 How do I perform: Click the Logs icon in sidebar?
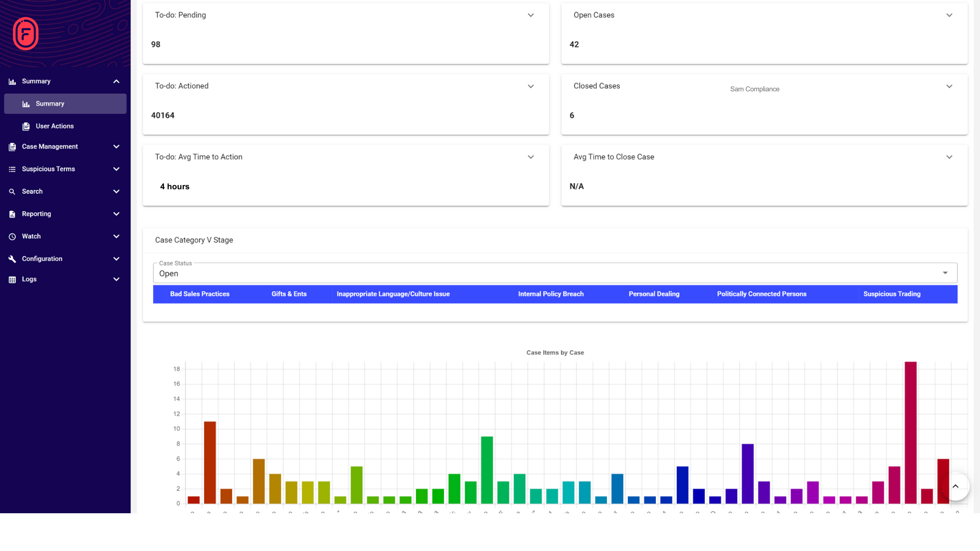(x=12, y=279)
